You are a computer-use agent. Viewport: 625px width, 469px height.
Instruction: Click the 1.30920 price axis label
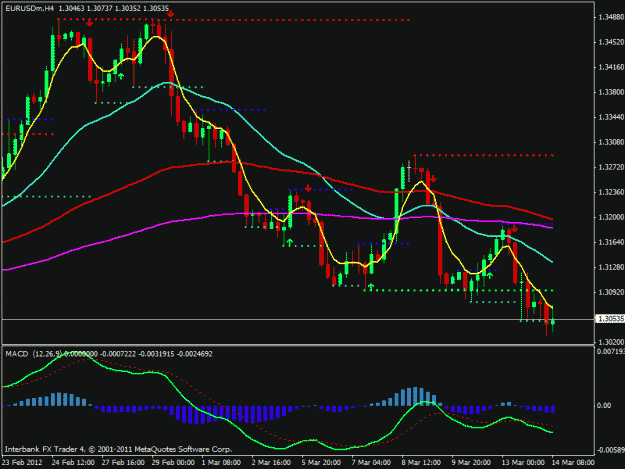pos(611,292)
